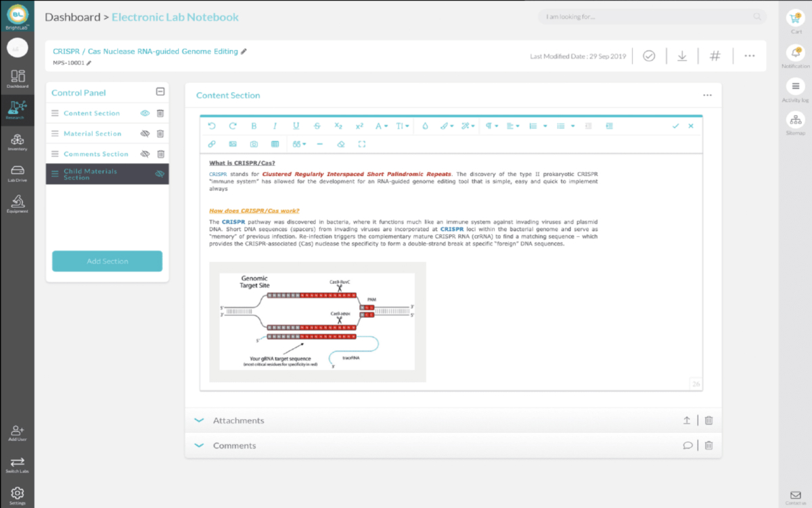Toggle visibility of the Comments Section

point(145,154)
